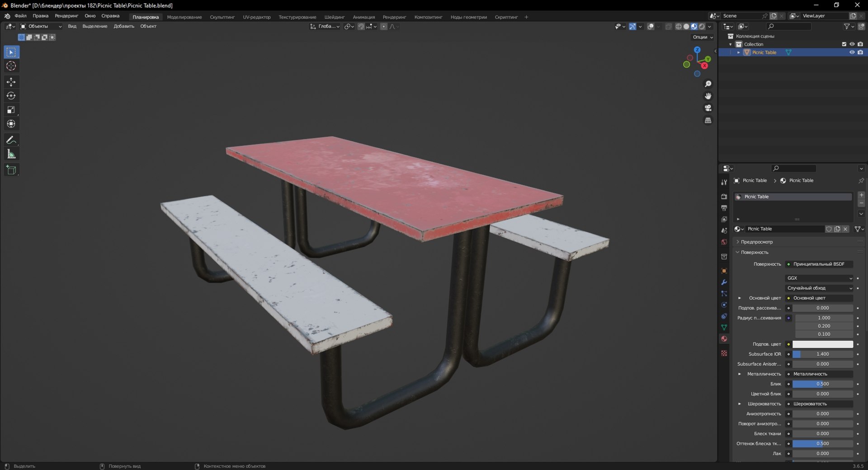Screen dimensions: 868x470
Task: Open the Material properties tab icon
Action: point(724,339)
